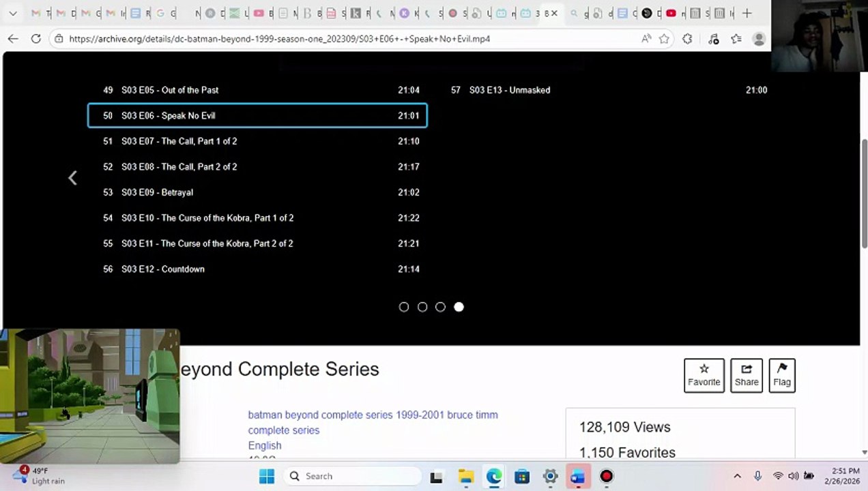Screen dimensions: 868x491
Task: Bookmark this page with the star icon
Action: 664,39
